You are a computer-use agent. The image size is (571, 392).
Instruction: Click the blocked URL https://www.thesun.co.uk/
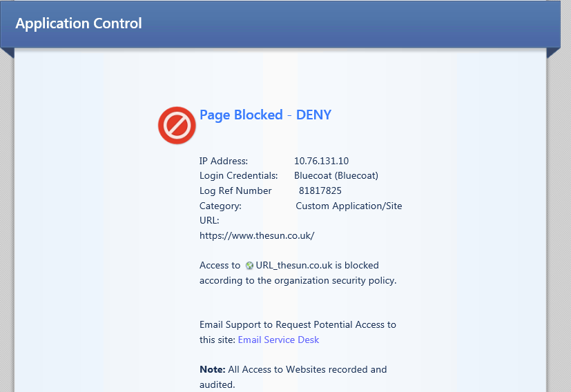pos(257,235)
